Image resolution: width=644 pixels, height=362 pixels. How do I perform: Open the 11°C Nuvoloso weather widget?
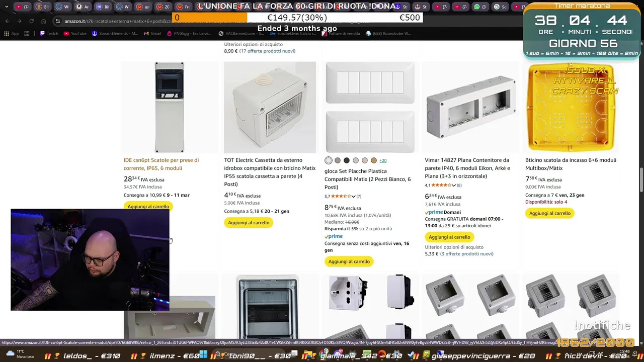coord(21,354)
